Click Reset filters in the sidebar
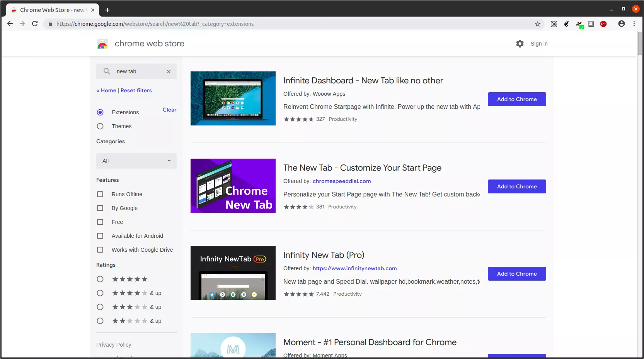This screenshot has height=359, width=644. (x=136, y=90)
